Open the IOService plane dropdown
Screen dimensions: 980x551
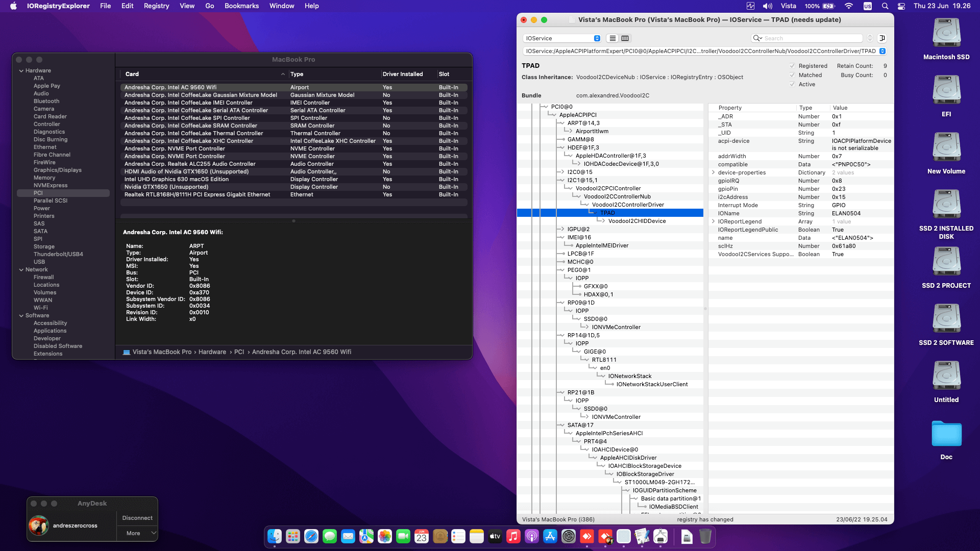562,38
